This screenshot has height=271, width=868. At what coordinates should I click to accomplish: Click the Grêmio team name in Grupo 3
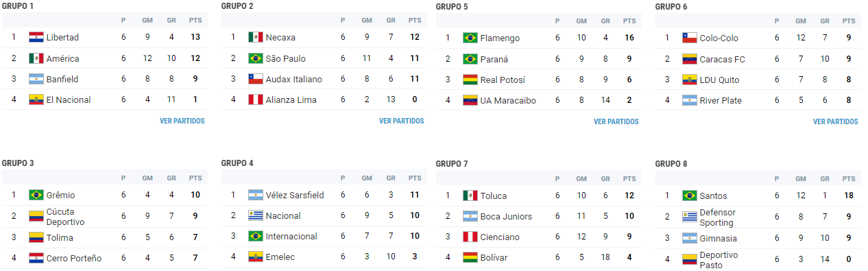point(61,195)
